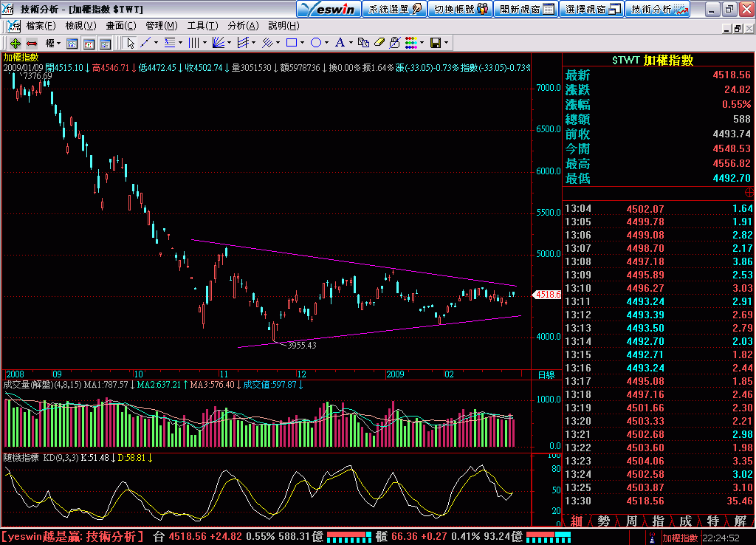Pick the rectangle drawing tool
This screenshot has width=756, height=545.
[x=292, y=42]
